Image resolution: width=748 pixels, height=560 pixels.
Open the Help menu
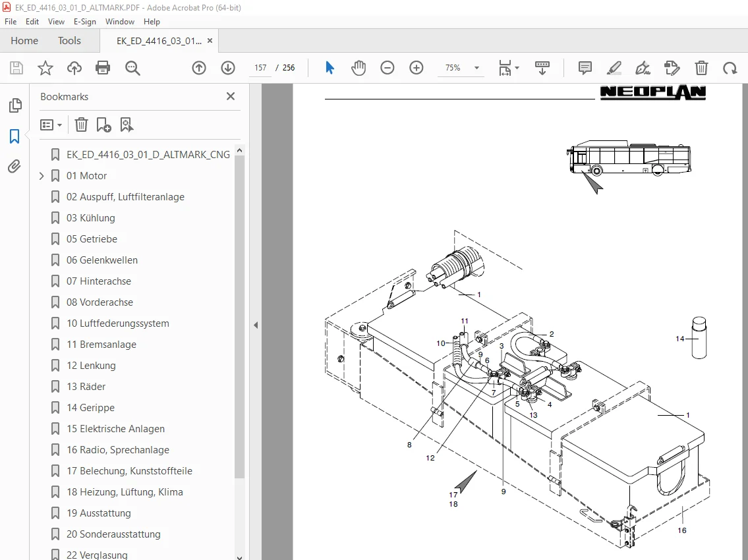coord(152,22)
